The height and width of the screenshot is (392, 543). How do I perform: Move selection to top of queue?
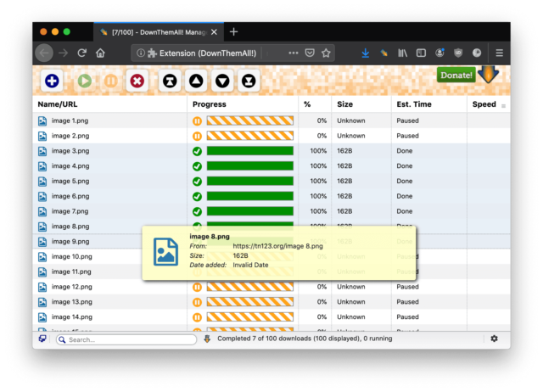pos(170,81)
